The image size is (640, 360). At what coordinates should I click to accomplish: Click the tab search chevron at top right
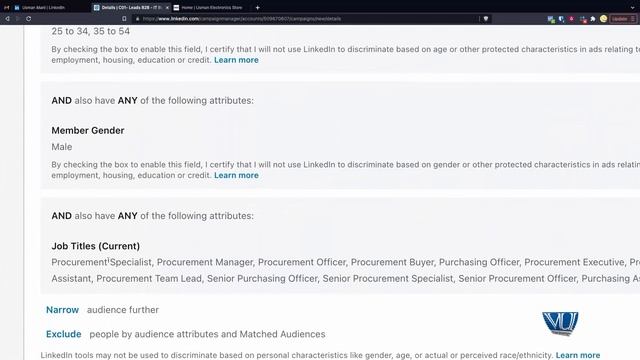(x=632, y=7)
